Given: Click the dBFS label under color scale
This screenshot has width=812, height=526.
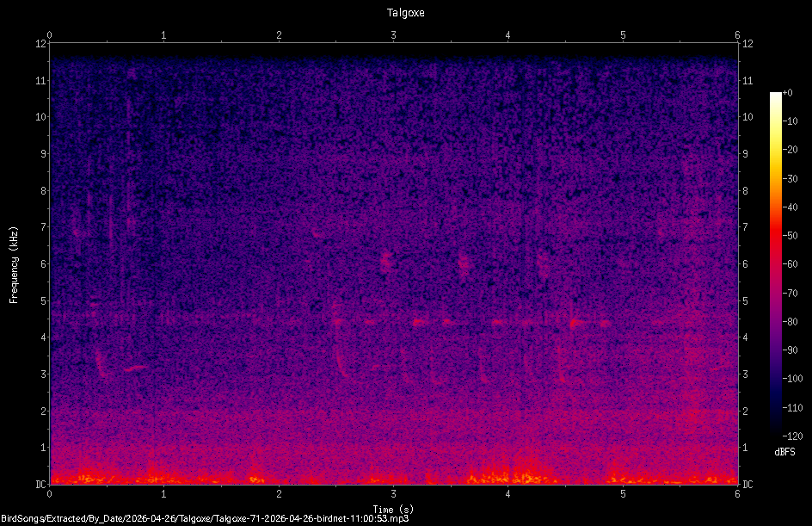Looking at the screenshot, I should click(784, 452).
